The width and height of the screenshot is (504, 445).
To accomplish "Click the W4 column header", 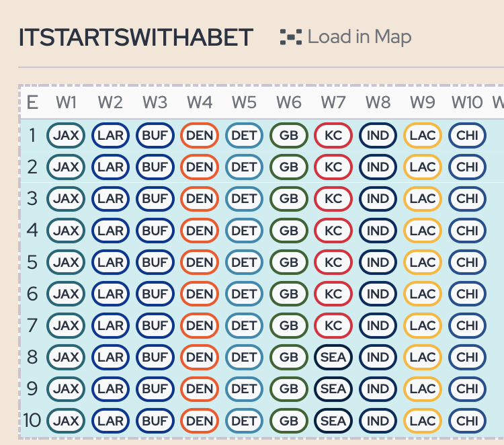I will [x=200, y=103].
